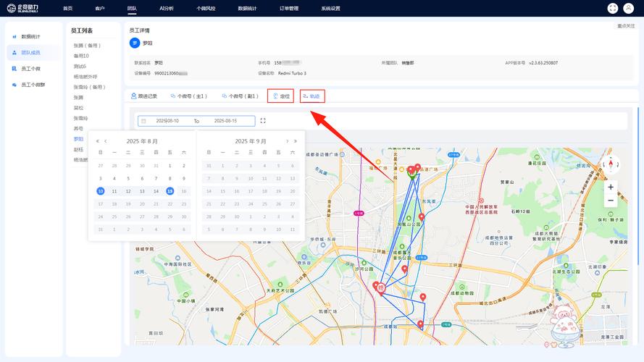
Task: Select employee 赵钰 in the list
Action: point(78,149)
